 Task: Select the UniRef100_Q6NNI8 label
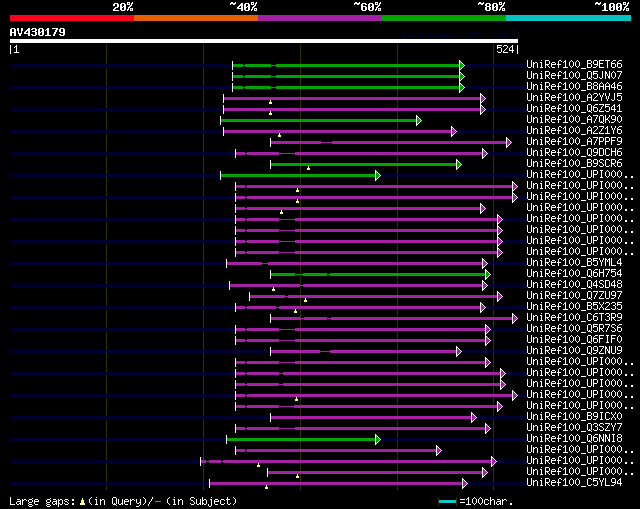tap(574, 439)
